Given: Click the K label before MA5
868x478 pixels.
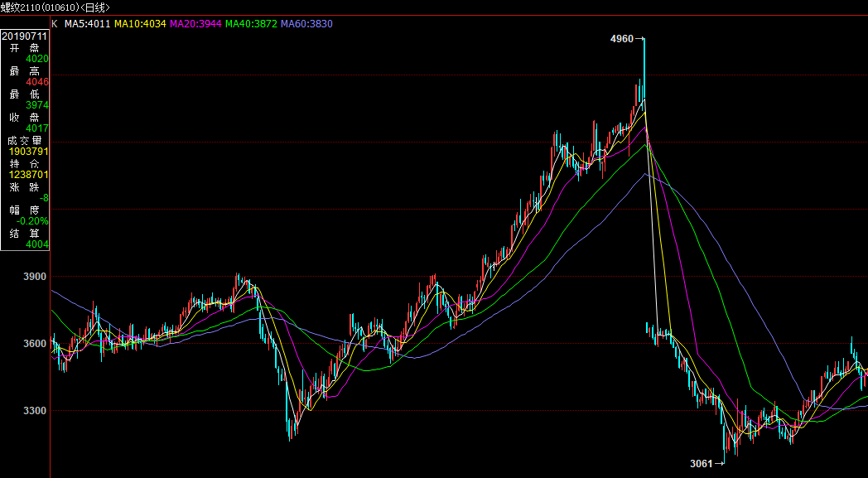Looking at the screenshot, I should (x=55, y=24).
